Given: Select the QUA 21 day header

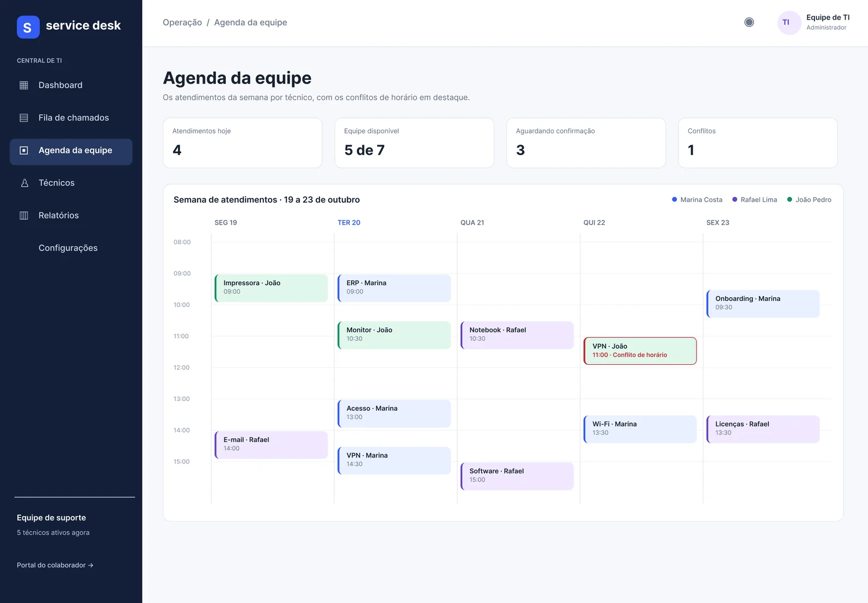Looking at the screenshot, I should (473, 223).
